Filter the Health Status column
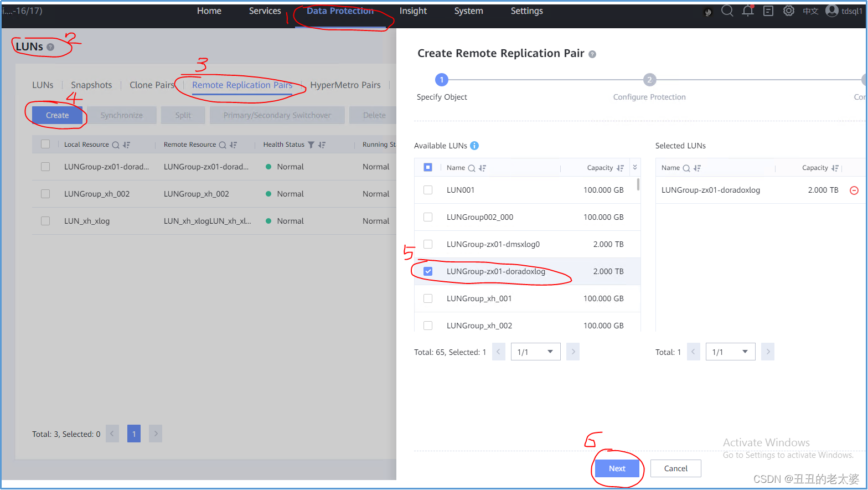Screen dimensions: 868x490 311,145
